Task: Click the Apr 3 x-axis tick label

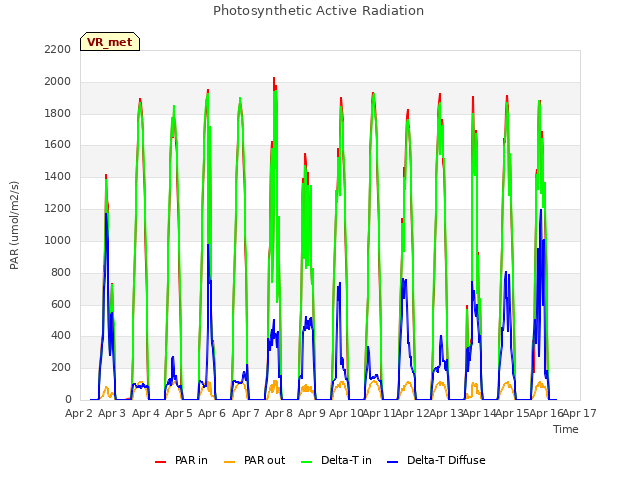Action: pyautogui.click(x=112, y=413)
